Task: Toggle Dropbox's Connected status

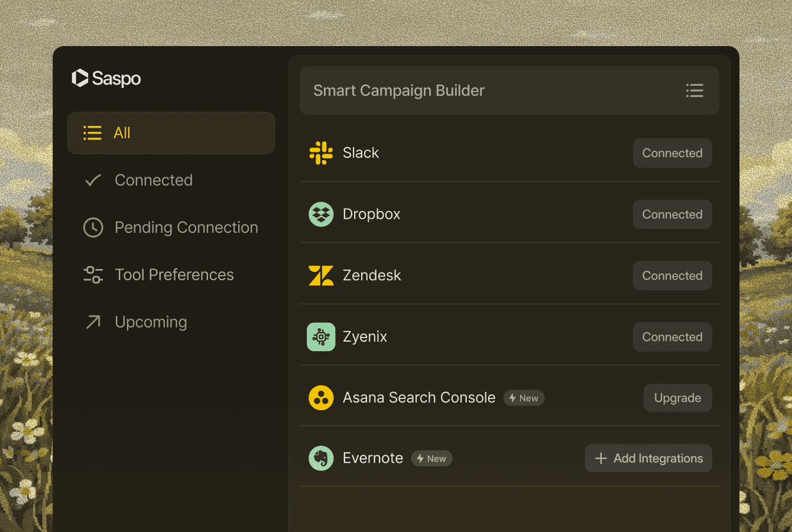Action: 672,214
